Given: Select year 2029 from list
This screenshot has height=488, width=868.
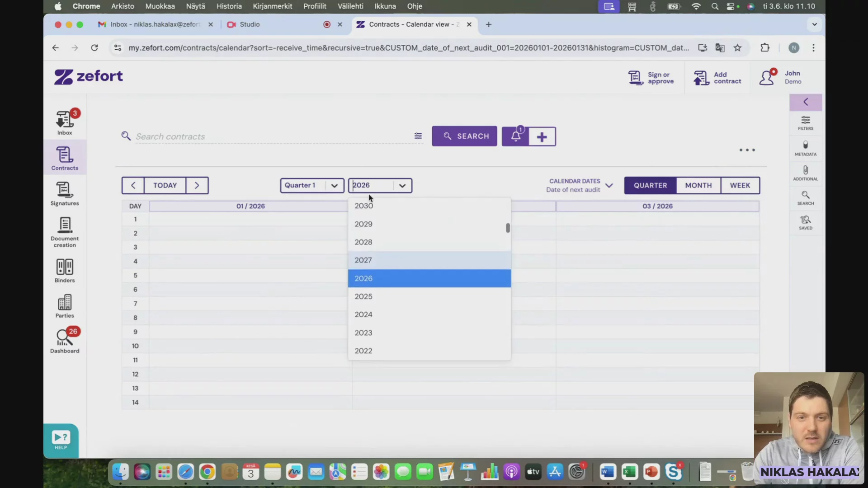Looking at the screenshot, I should click(429, 224).
